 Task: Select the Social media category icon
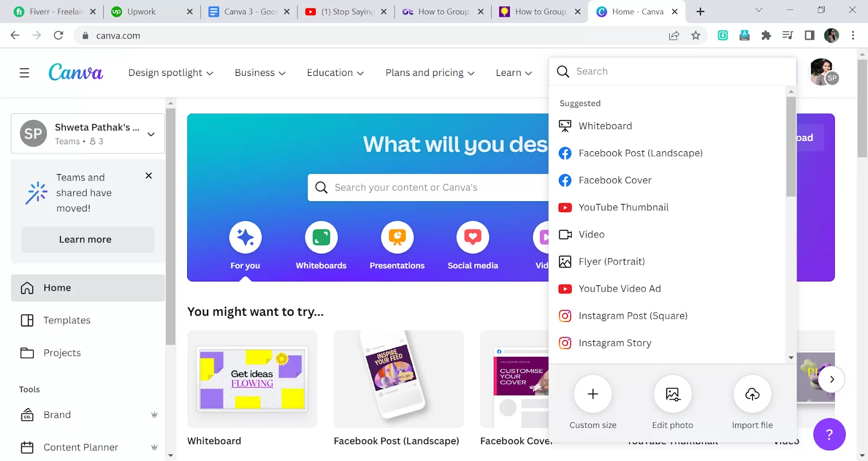[x=473, y=237]
